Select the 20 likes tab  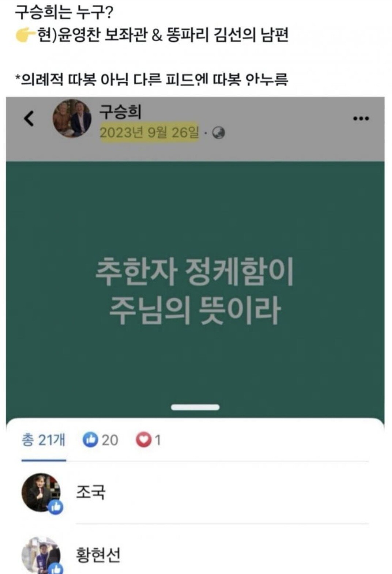click(101, 440)
